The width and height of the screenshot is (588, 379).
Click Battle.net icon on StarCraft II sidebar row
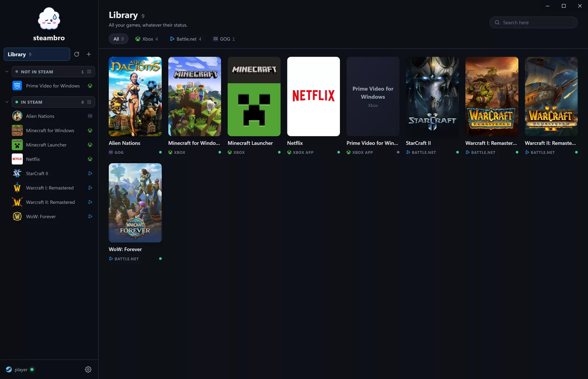90,174
